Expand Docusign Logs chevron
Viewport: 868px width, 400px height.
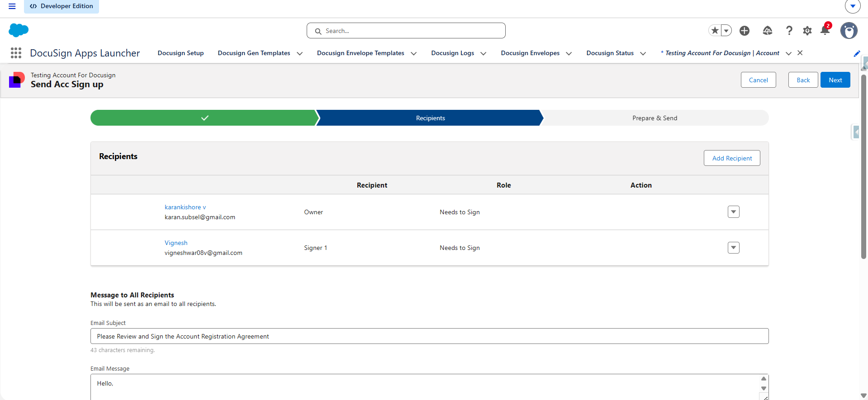(x=483, y=53)
